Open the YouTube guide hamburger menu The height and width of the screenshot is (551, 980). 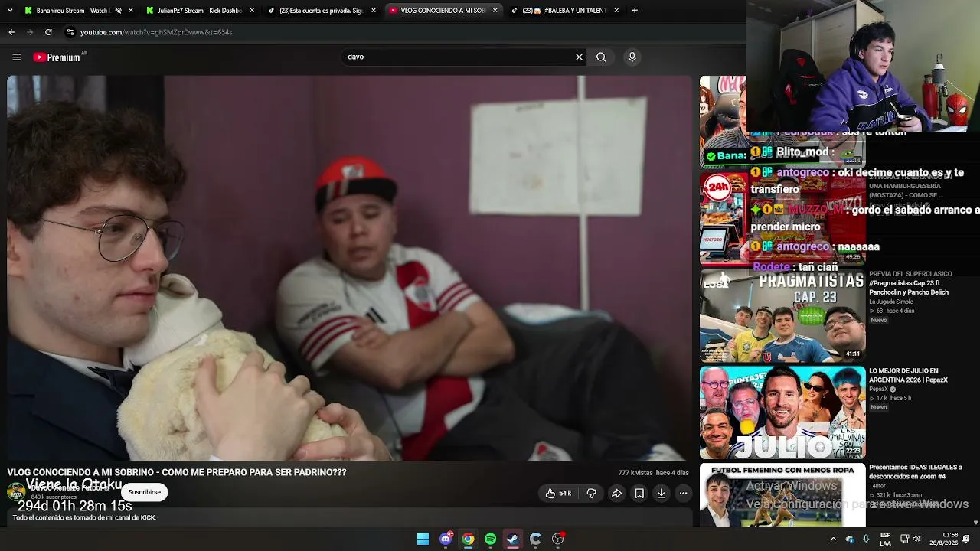pyautogui.click(x=16, y=57)
